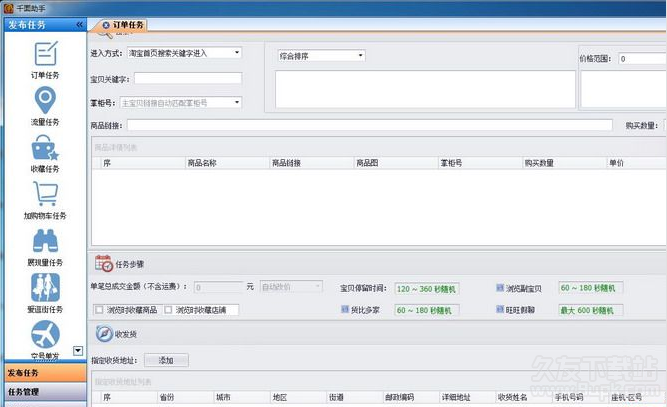Focus the 宝贝关键字 input field
667x407 pixels.
coord(188,78)
